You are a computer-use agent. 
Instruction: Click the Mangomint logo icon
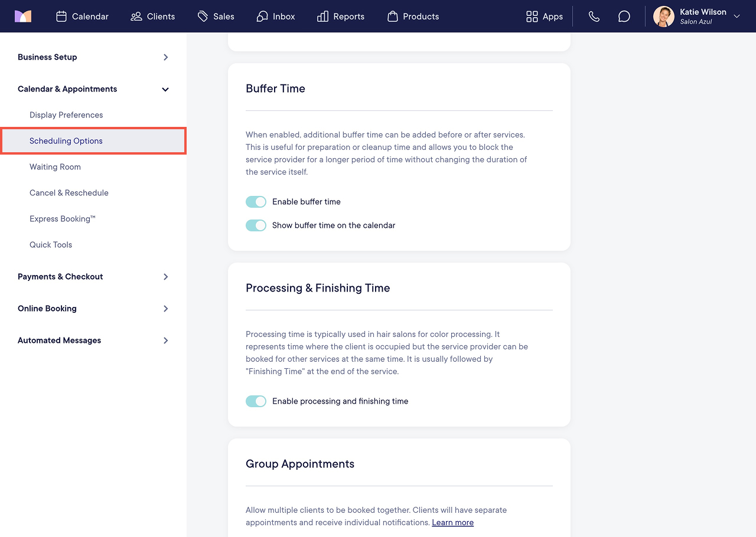23,17
